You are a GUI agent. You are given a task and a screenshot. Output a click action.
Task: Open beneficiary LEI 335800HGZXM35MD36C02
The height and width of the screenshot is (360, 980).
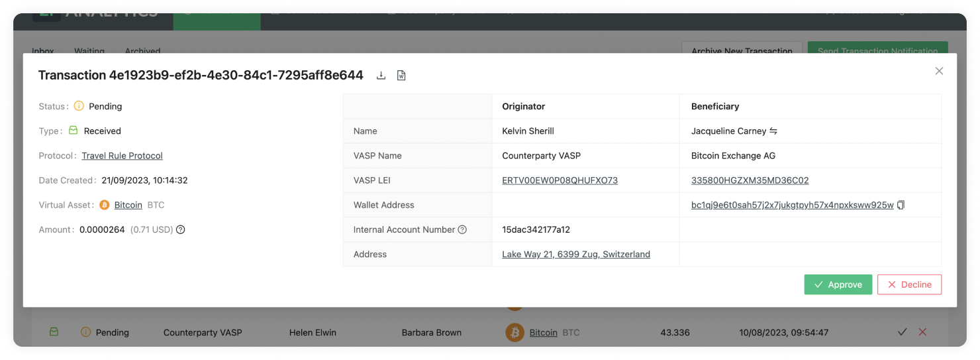750,180
